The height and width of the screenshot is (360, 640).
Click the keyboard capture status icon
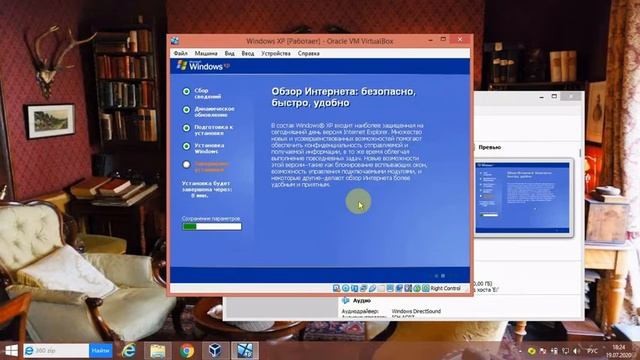pos(426,288)
